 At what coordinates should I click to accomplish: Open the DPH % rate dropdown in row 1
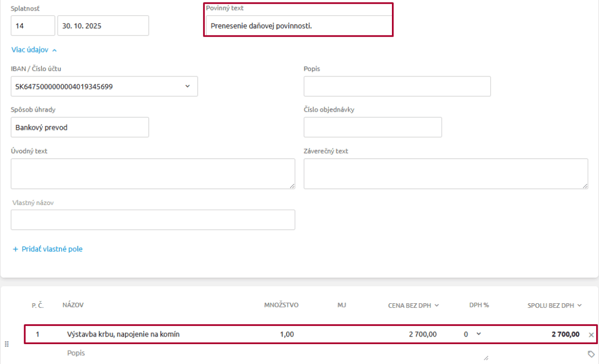(478, 334)
